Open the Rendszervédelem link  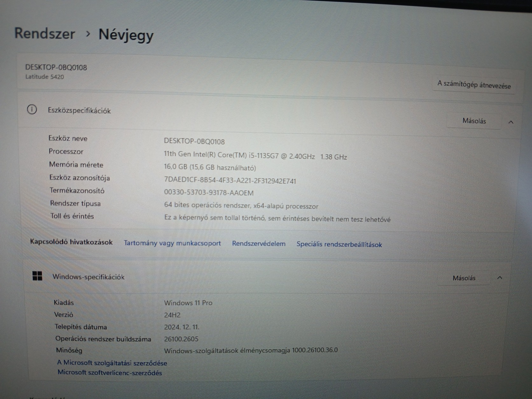pyautogui.click(x=259, y=244)
